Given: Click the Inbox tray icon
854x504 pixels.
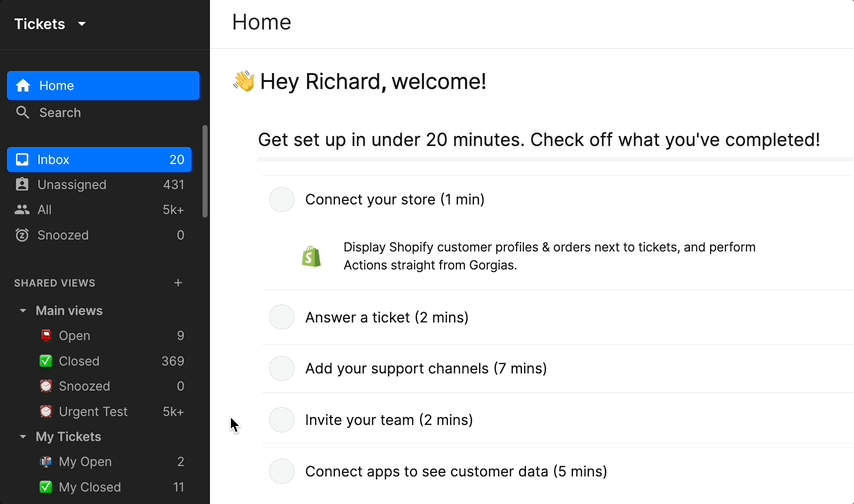Looking at the screenshot, I should tap(22, 159).
